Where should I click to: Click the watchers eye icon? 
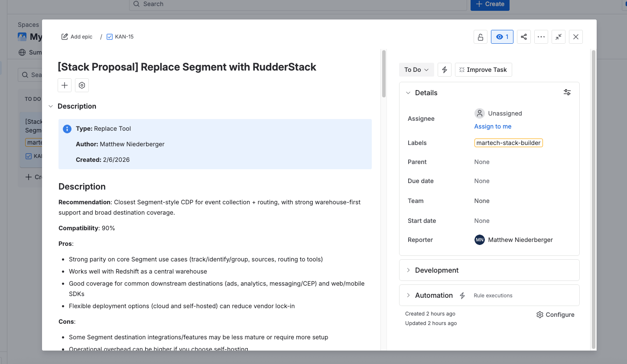coord(502,37)
